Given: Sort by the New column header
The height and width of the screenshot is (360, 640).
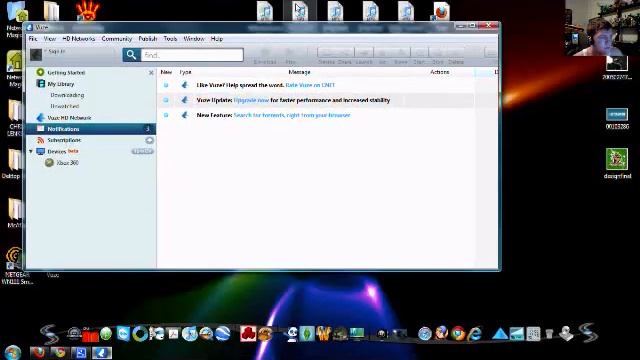Looking at the screenshot, I should pos(166,72).
